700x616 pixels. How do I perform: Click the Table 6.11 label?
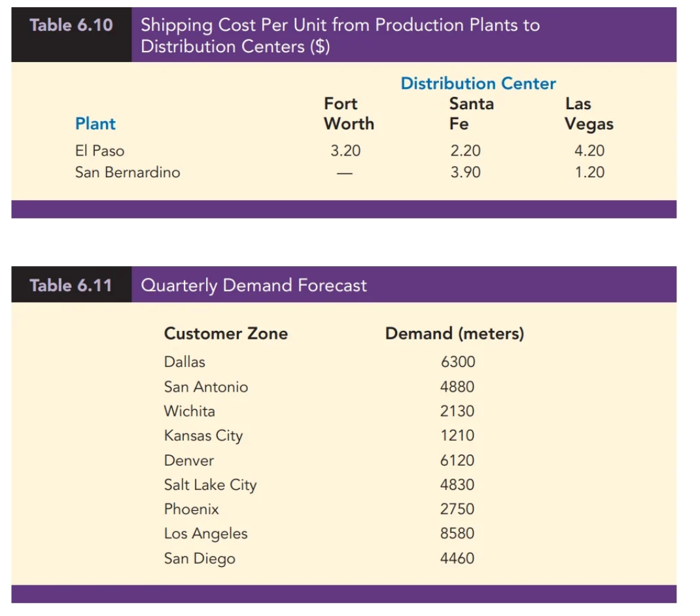71,286
